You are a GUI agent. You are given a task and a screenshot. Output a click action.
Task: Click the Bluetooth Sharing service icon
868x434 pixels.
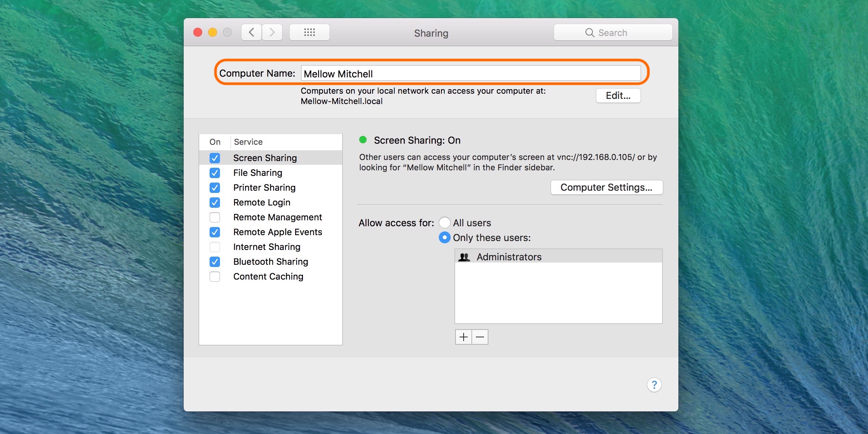[214, 261]
